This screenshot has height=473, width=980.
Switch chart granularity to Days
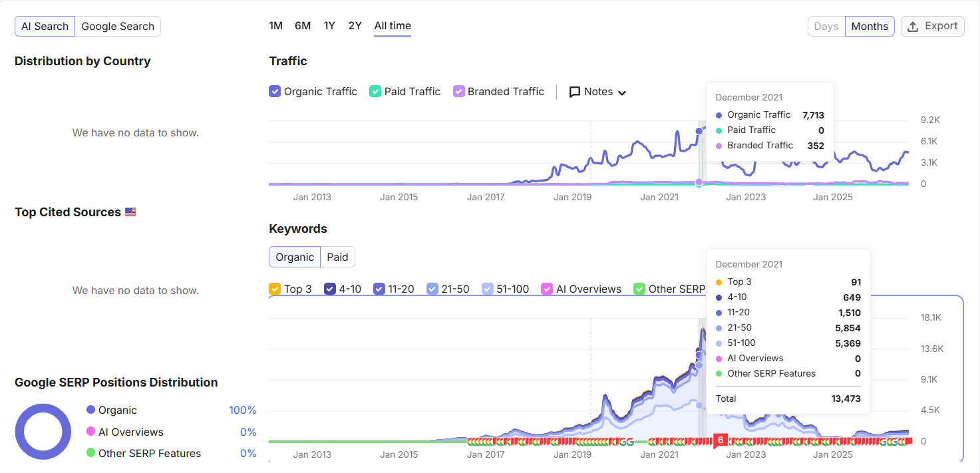826,26
